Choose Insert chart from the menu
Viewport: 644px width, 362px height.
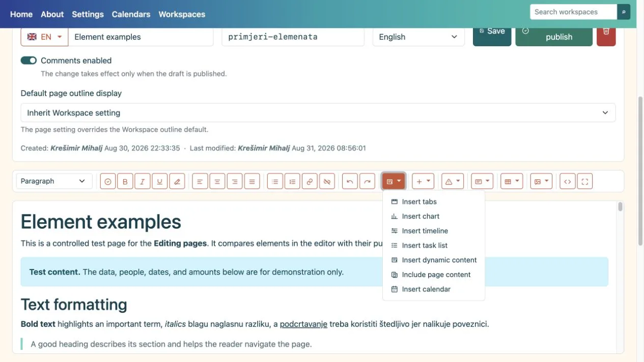tap(434, 216)
